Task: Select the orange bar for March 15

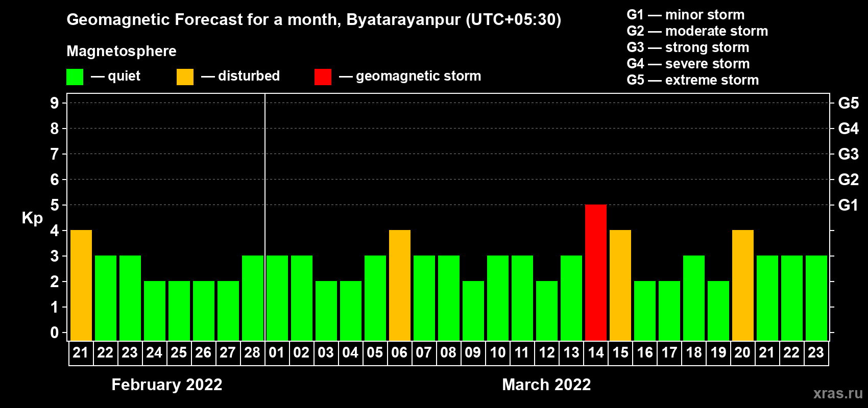Action: coord(620,285)
